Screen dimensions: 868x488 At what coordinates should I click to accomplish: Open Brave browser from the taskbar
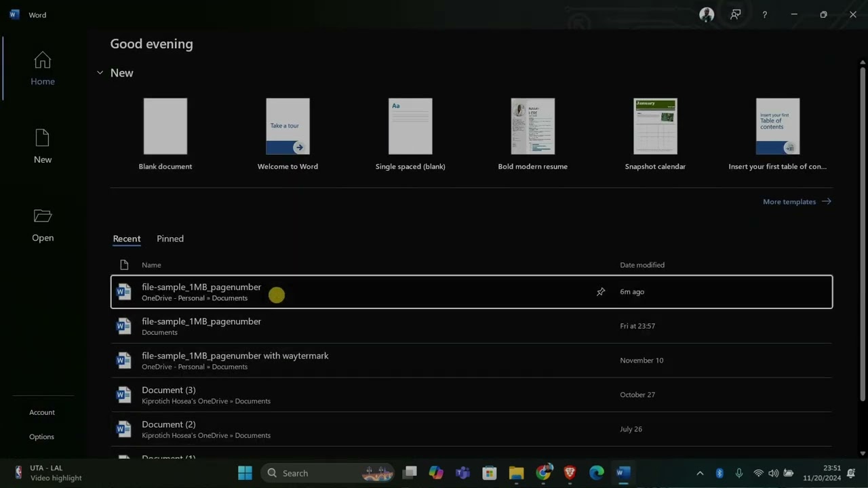tap(570, 472)
